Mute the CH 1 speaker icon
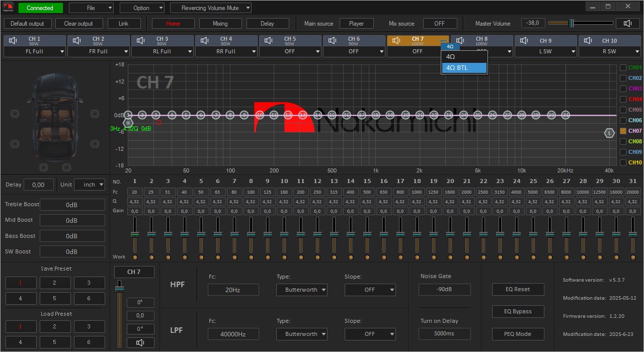Screen dimensions: 644x352 [13, 41]
